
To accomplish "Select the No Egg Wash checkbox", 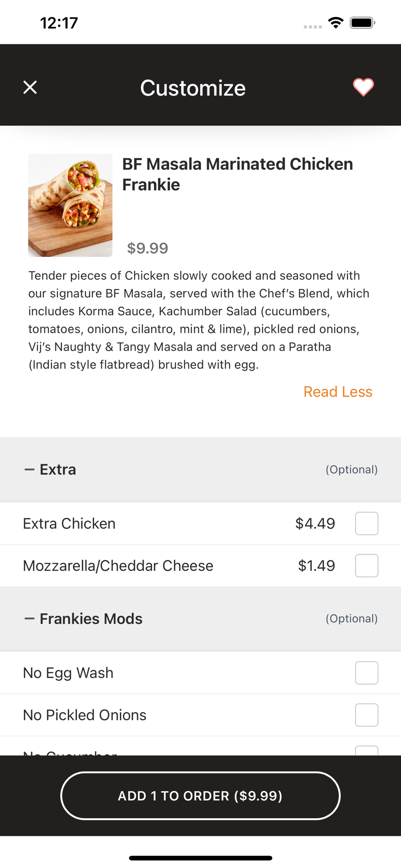I will pyautogui.click(x=367, y=673).
